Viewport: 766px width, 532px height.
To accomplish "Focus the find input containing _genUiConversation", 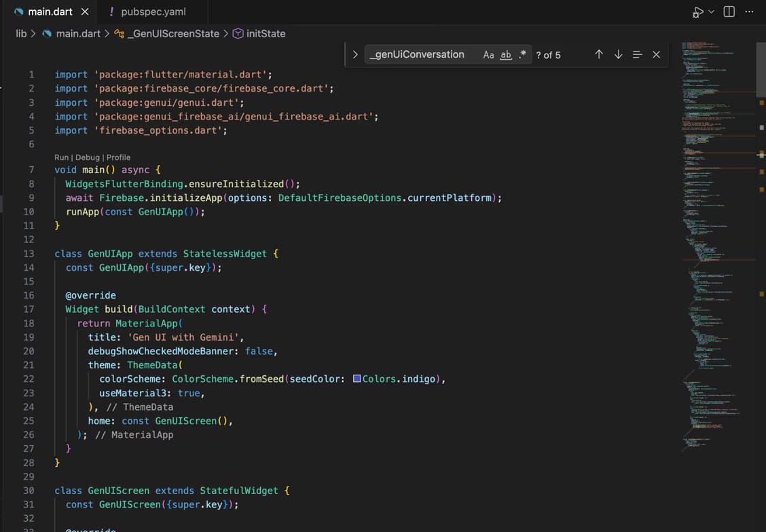I will (422, 55).
